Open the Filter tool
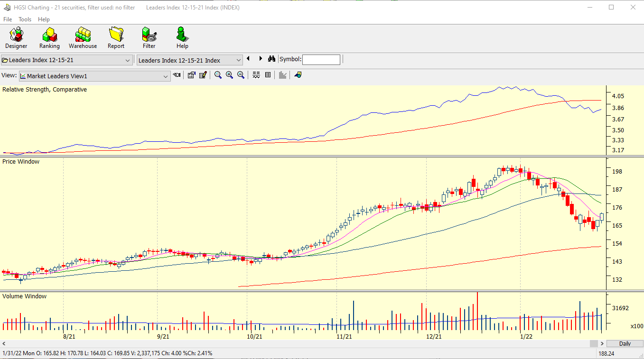Viewport: 644px width, 359px height. 149,38
